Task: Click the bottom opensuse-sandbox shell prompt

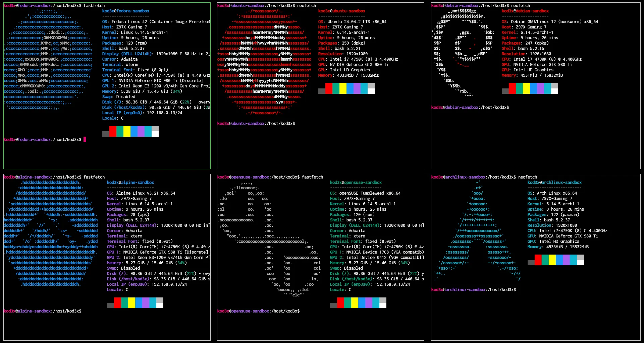Action: pos(258,311)
